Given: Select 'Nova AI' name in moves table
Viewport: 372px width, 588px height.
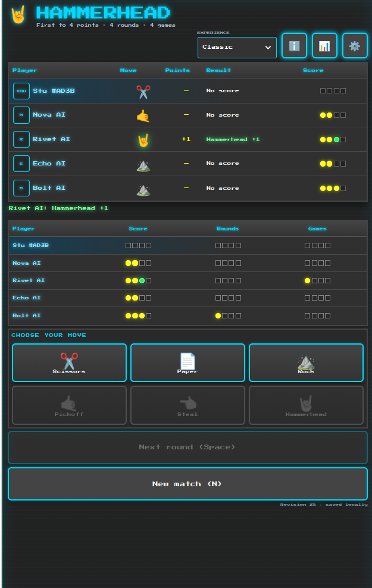Looking at the screenshot, I should 49,115.
